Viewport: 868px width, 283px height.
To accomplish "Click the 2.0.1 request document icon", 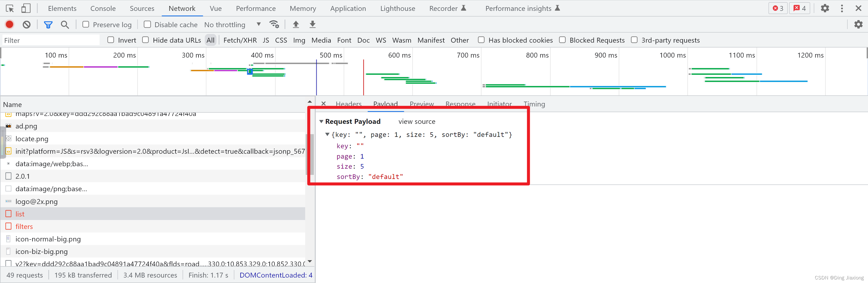I will (8, 176).
